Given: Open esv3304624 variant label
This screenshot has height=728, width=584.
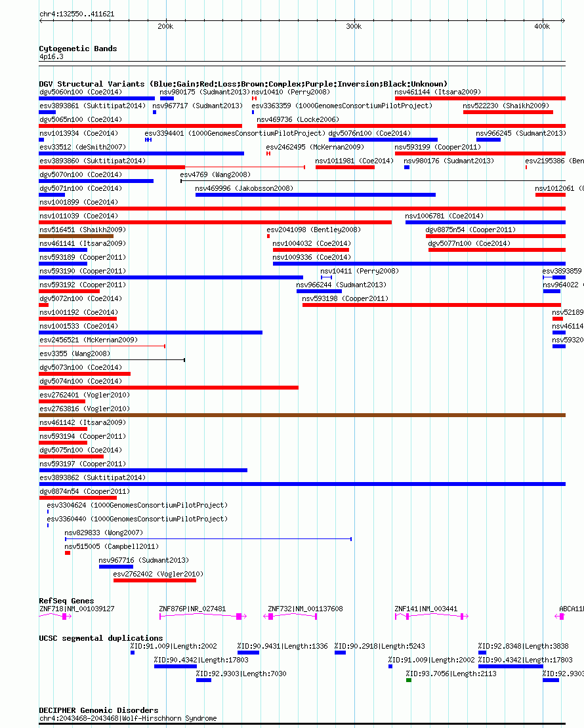Looking at the screenshot, I should [x=137, y=505].
